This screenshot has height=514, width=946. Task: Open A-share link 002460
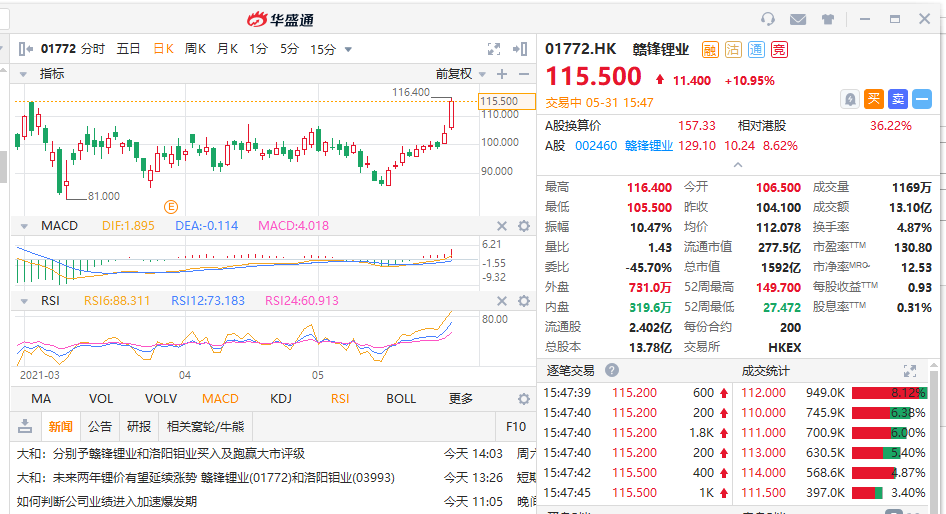pyautogui.click(x=596, y=146)
